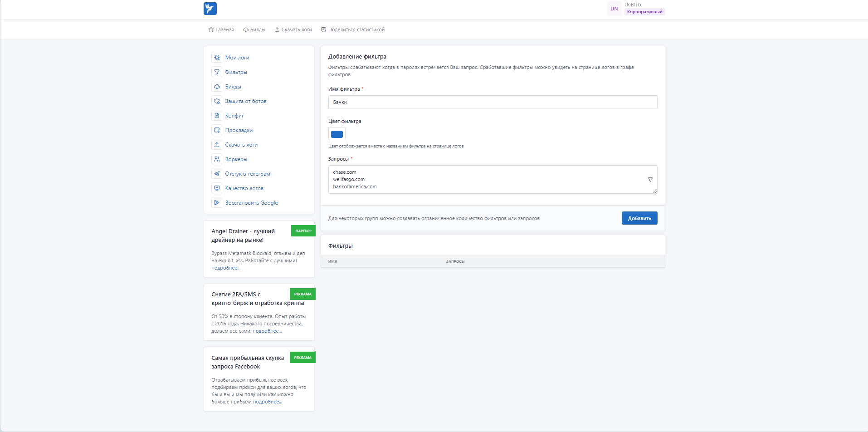Click the bird logo in the header
868x432 pixels.
[210, 9]
